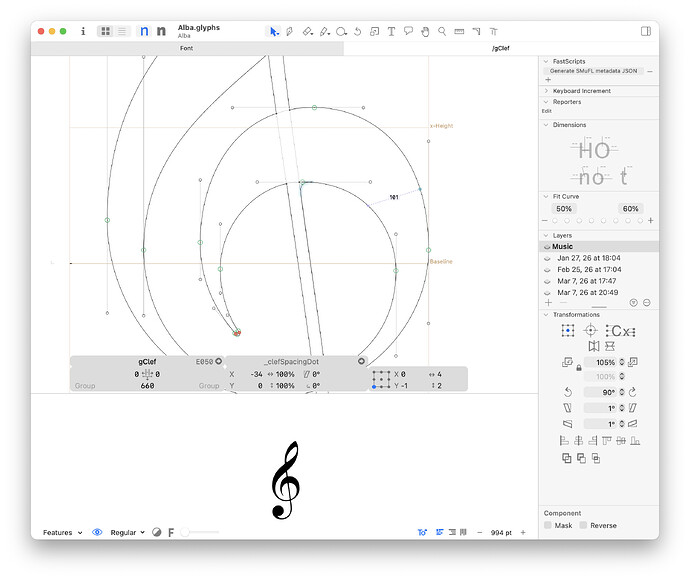Toggle visibility of Jan 27 layer
Image resolution: width=690 pixels, height=580 pixels.
coord(547,258)
